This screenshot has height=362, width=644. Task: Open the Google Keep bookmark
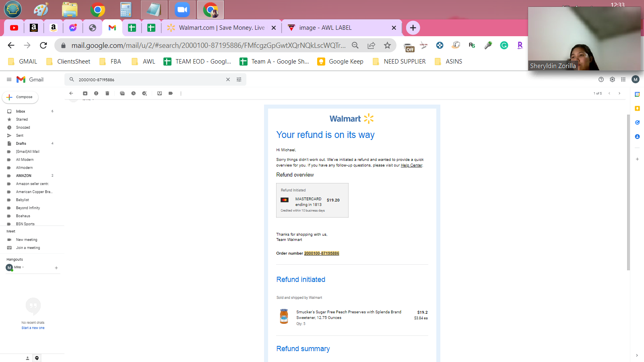click(341, 62)
